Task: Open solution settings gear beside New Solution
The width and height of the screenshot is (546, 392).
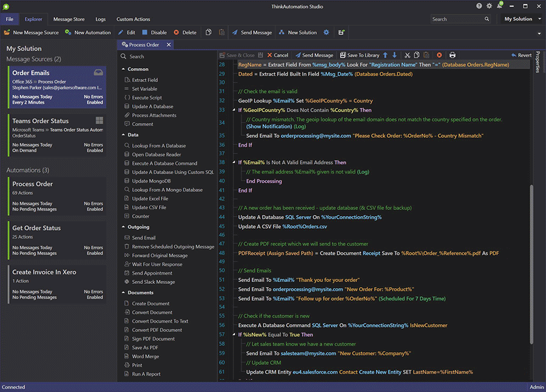Action: 326,32
